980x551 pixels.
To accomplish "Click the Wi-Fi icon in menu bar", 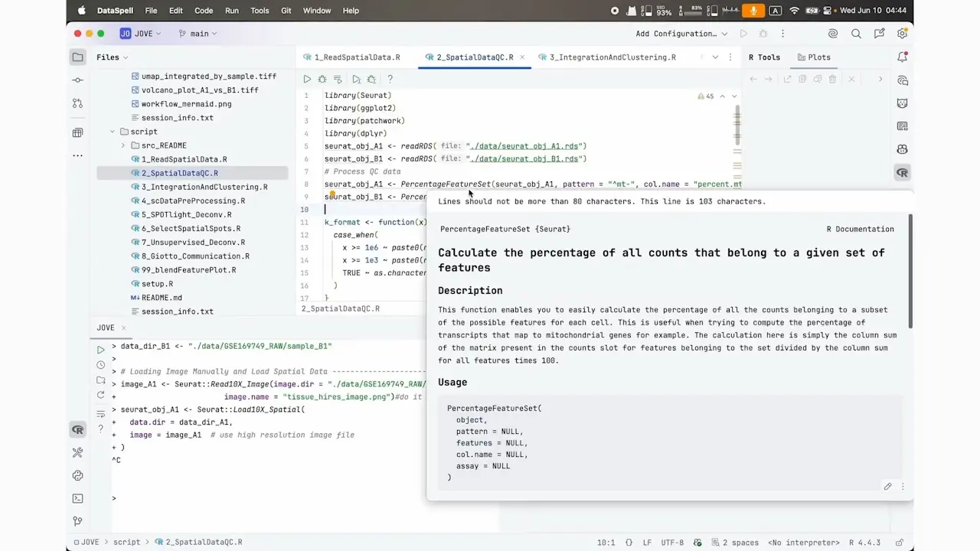I will tap(794, 11).
